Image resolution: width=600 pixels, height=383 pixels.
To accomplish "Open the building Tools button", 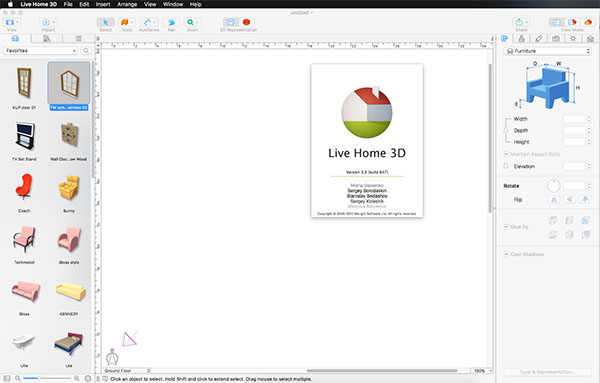I will point(126,23).
